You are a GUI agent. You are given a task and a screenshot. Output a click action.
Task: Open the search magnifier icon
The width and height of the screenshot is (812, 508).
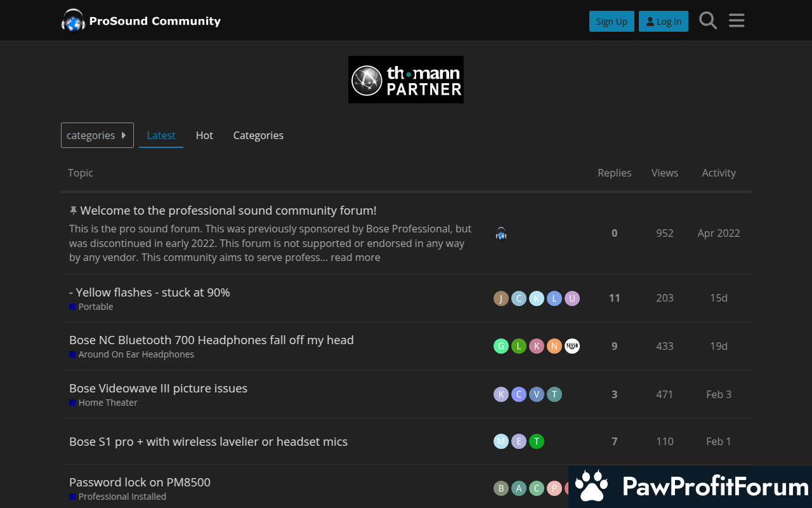click(x=708, y=21)
